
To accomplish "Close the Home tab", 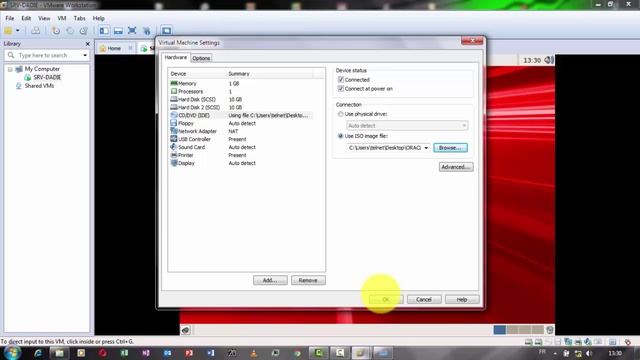I will tap(130, 48).
